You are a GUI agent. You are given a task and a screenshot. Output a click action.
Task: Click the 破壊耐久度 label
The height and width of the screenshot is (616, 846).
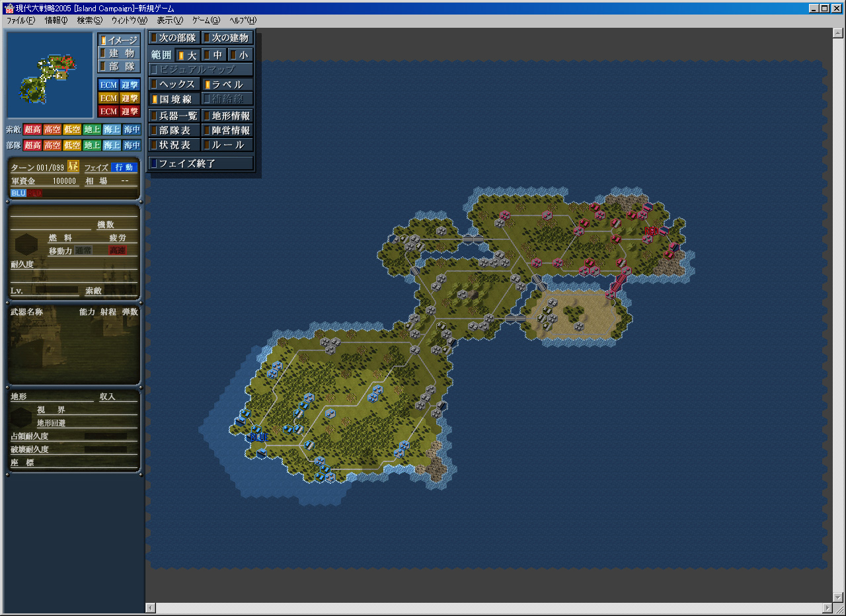tap(29, 449)
